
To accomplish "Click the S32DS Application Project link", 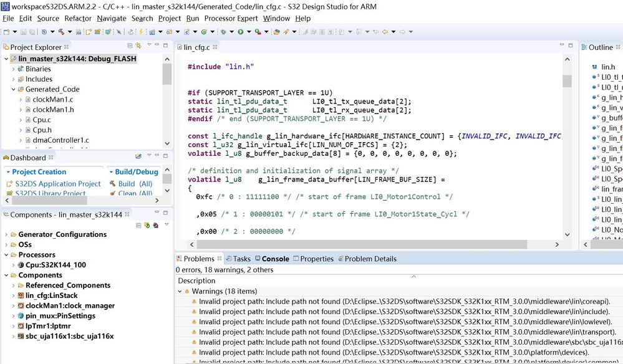I will coord(58,184).
